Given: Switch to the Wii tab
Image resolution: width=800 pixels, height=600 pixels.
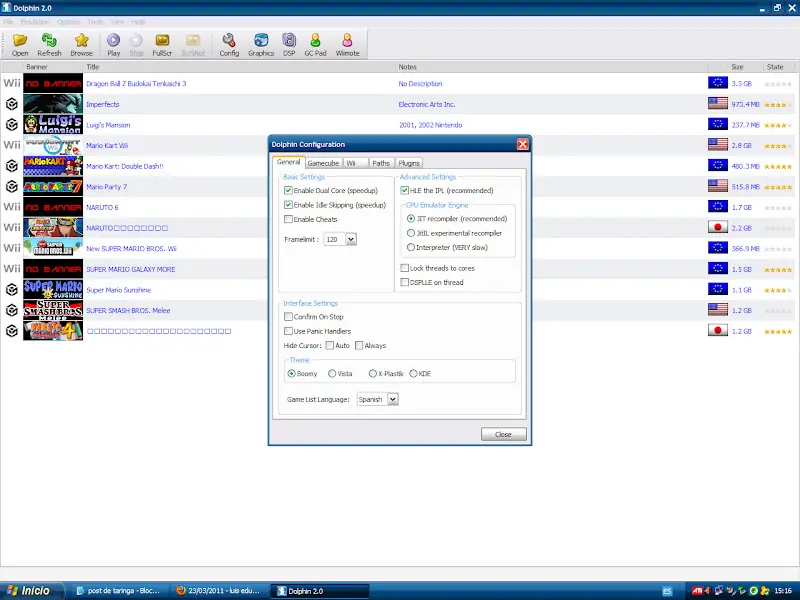Looking at the screenshot, I should [x=355, y=163].
